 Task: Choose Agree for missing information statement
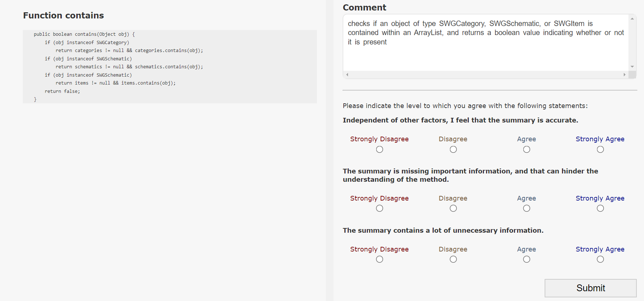(x=527, y=208)
